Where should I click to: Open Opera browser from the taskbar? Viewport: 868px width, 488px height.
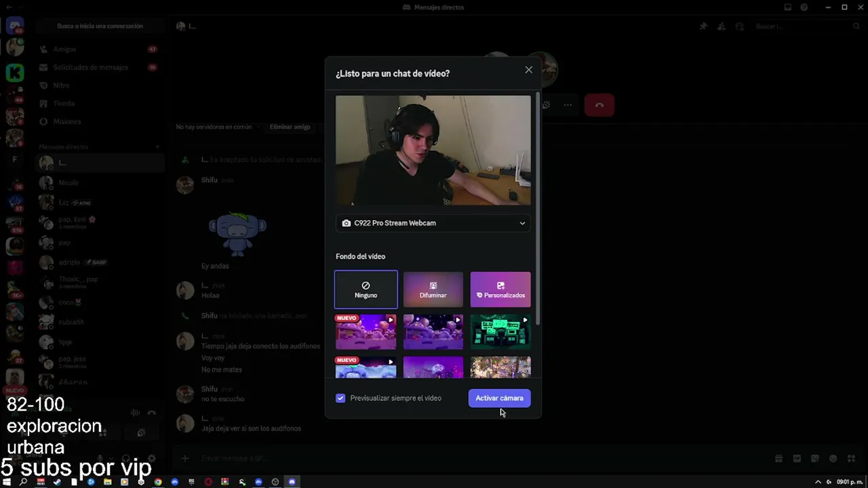coord(208,482)
